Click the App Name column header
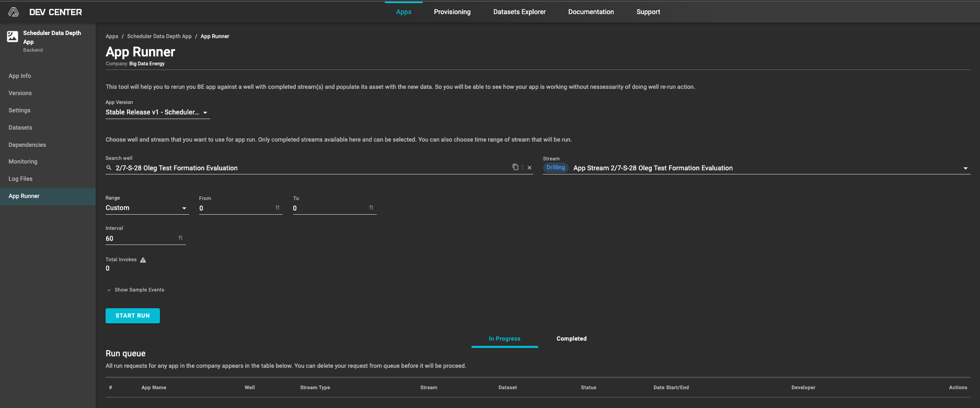This screenshot has width=980, height=408. [154, 388]
